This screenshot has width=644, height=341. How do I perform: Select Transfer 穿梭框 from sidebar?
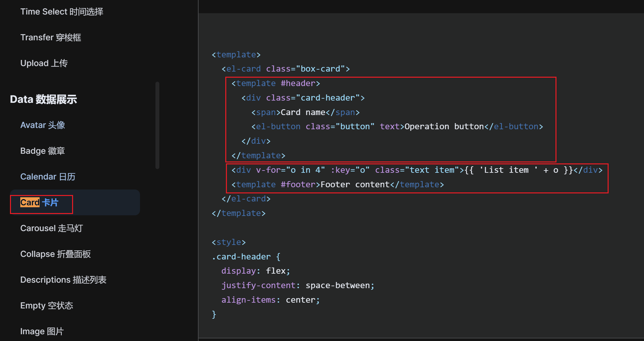[x=50, y=37]
